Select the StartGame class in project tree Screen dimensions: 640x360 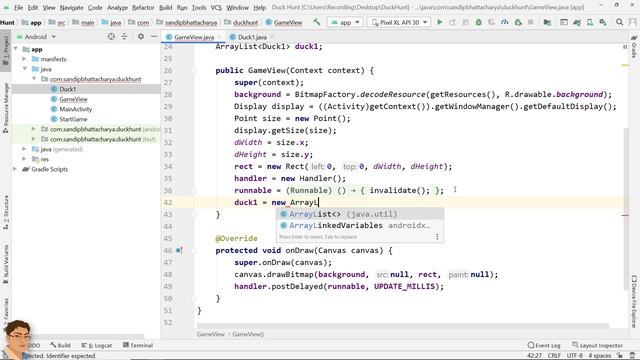point(73,119)
